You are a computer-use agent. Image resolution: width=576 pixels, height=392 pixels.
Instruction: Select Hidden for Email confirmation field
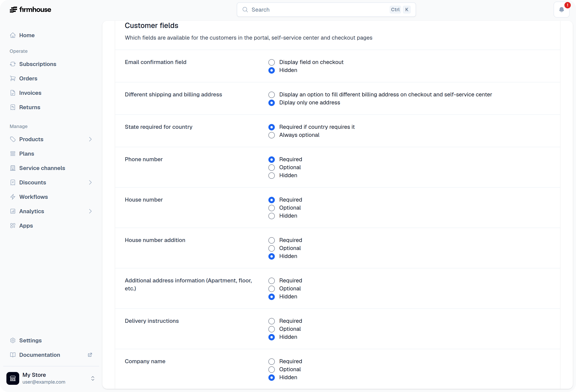[272, 70]
